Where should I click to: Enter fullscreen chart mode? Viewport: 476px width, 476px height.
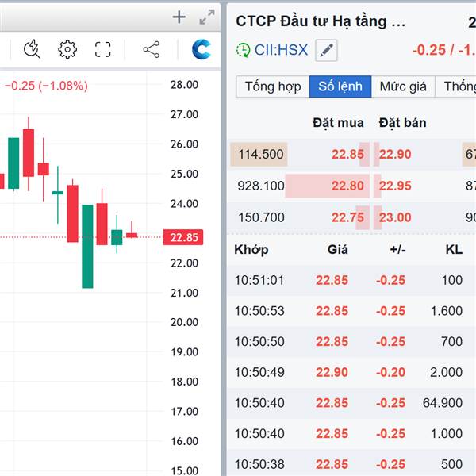(103, 50)
